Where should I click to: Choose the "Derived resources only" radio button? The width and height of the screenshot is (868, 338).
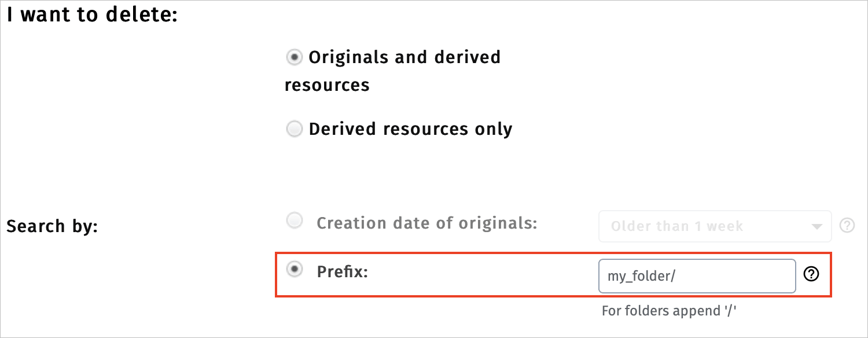[295, 129]
